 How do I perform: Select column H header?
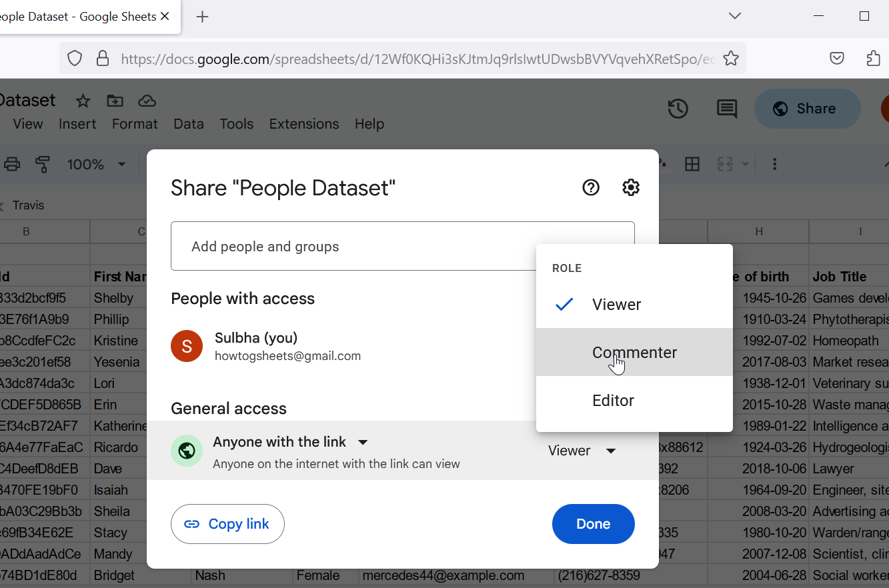(x=759, y=231)
